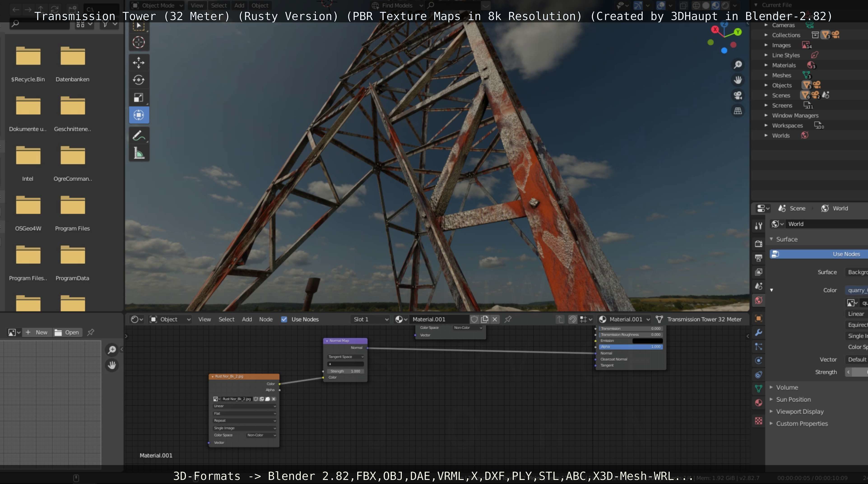
Task: Open the Object shader type dropdown
Action: click(170, 319)
